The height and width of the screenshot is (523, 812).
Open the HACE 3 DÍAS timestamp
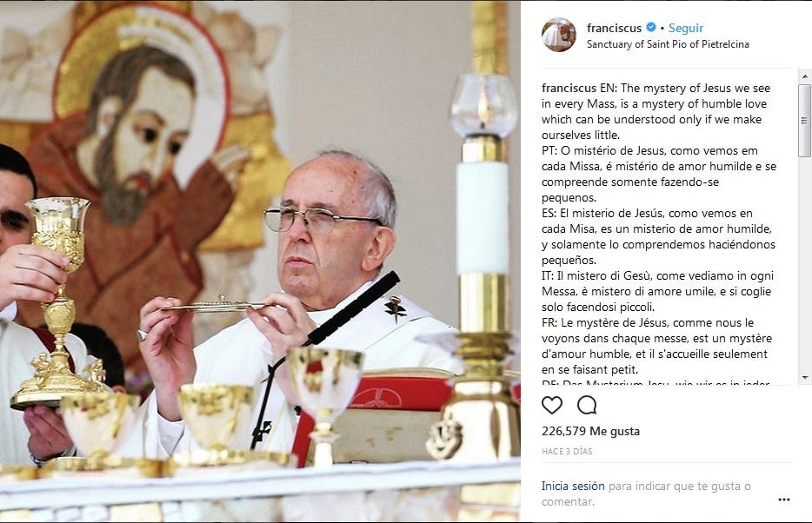tap(567, 451)
